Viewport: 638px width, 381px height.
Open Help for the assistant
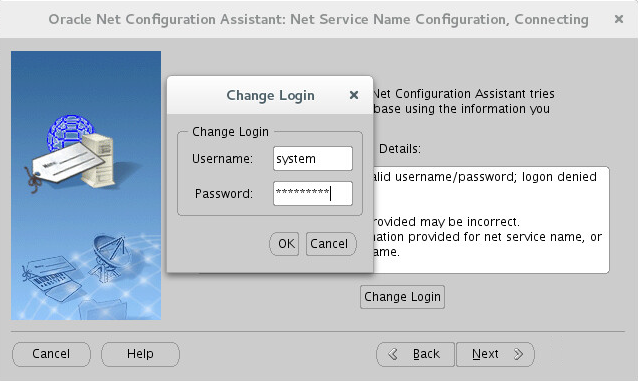140,354
